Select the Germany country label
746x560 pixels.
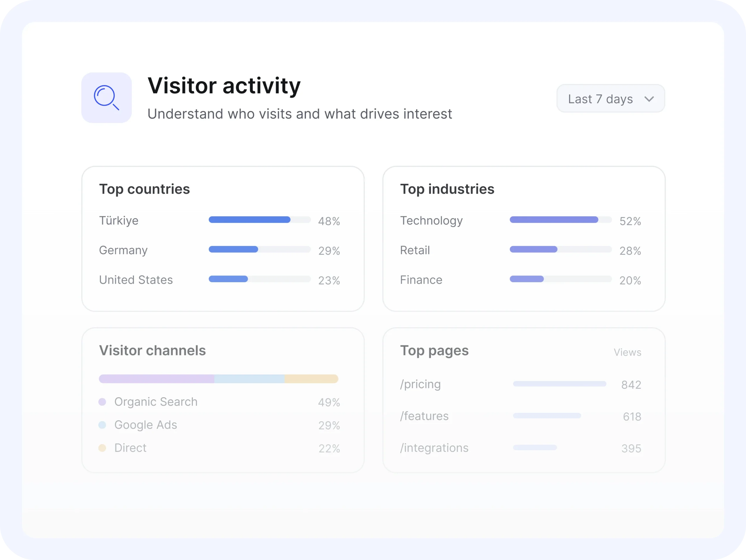[x=123, y=250]
